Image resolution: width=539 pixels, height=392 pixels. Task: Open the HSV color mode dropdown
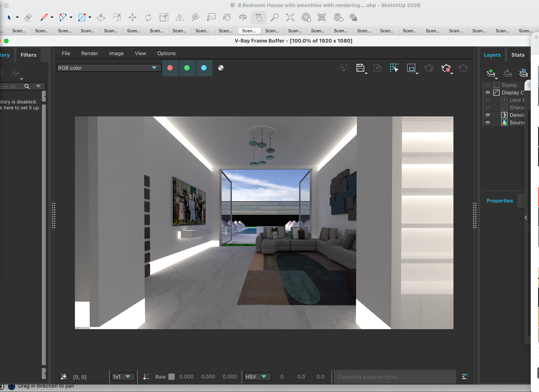click(x=257, y=377)
